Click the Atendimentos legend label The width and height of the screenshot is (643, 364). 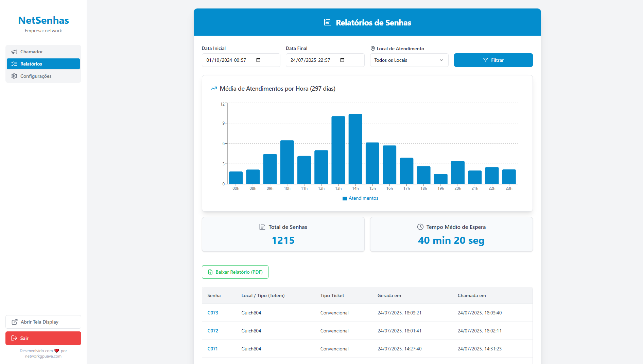[363, 198]
